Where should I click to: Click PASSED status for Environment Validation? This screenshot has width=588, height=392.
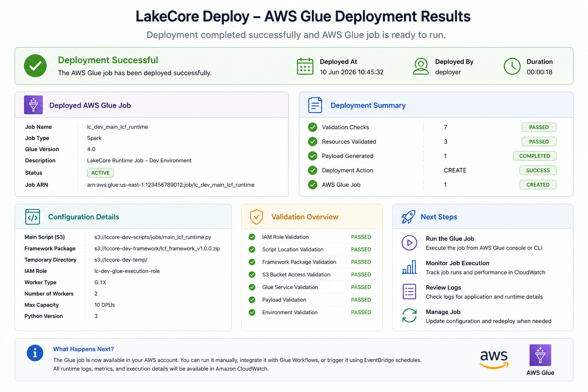pos(361,312)
